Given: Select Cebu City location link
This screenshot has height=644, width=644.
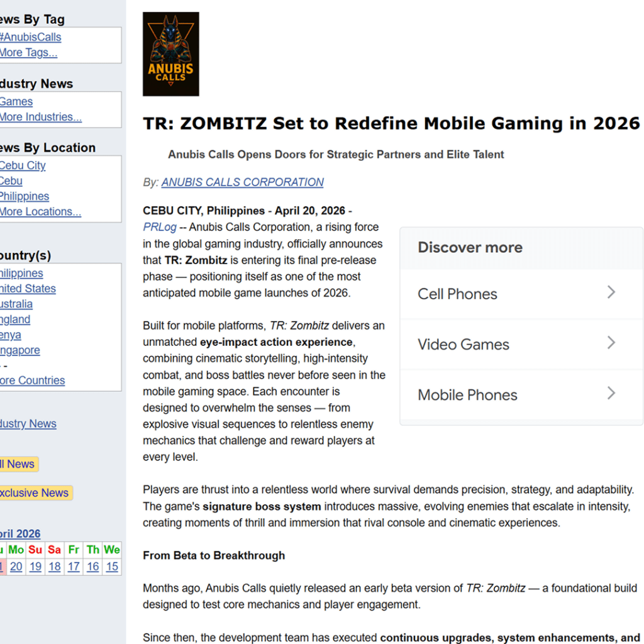Looking at the screenshot, I should tap(23, 165).
